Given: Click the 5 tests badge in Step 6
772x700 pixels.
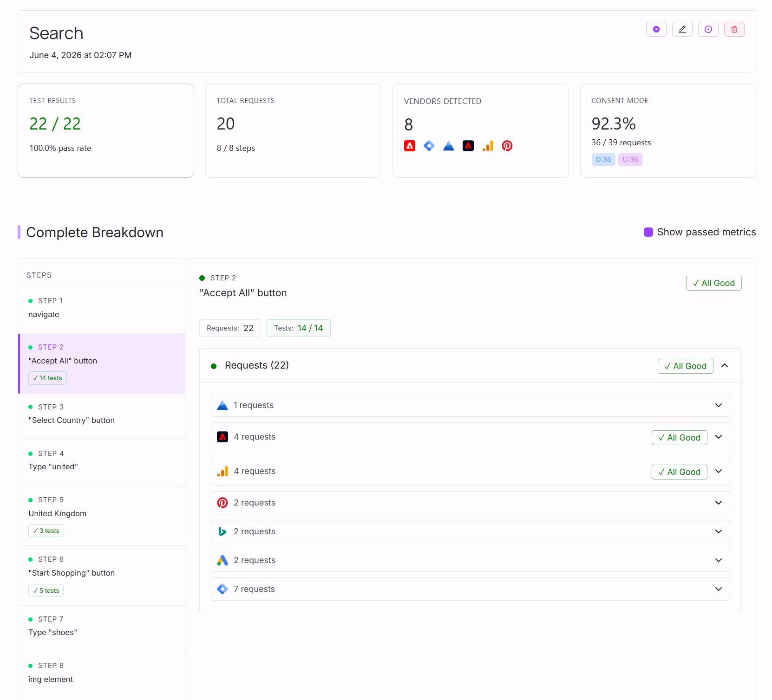Looking at the screenshot, I should 46,590.
